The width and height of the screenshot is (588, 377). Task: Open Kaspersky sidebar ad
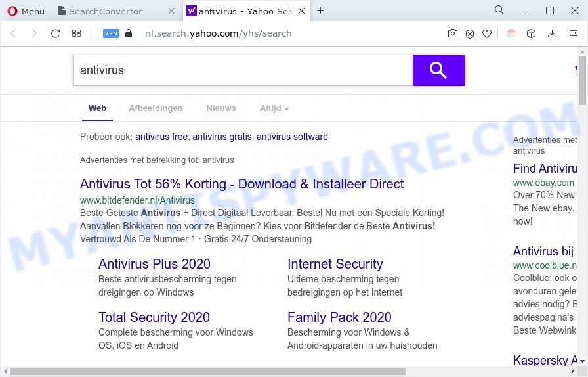pos(545,361)
